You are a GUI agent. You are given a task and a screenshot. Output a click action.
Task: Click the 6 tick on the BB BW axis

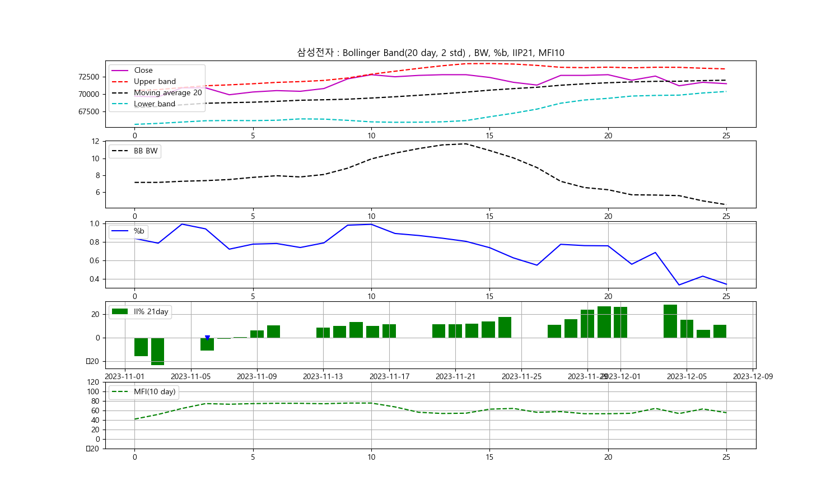(x=97, y=193)
